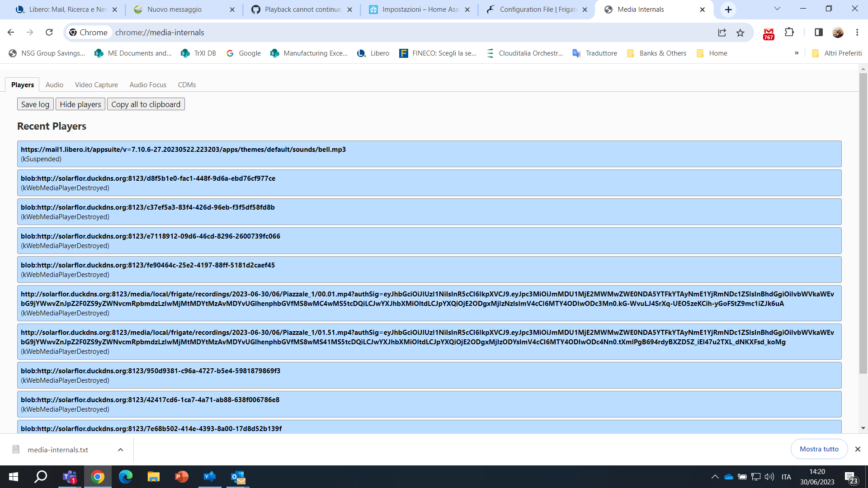Viewport: 868px width, 488px height.
Task: Switch to the Audio tab
Action: click(x=54, y=84)
